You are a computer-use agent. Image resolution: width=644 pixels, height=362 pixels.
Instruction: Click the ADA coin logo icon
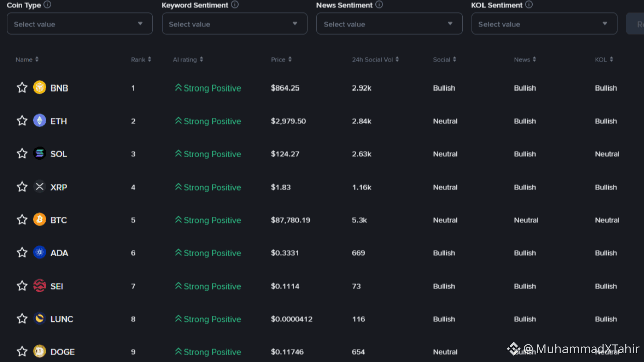pyautogui.click(x=40, y=253)
